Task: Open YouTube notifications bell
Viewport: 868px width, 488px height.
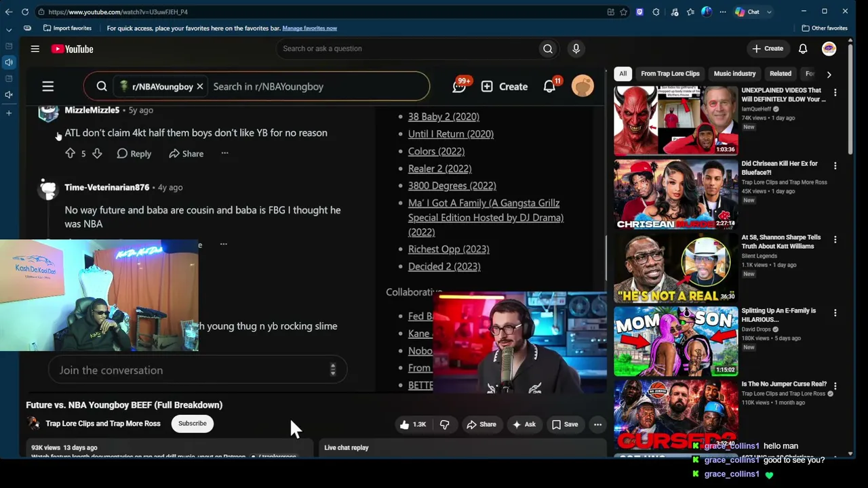Action: tap(803, 49)
